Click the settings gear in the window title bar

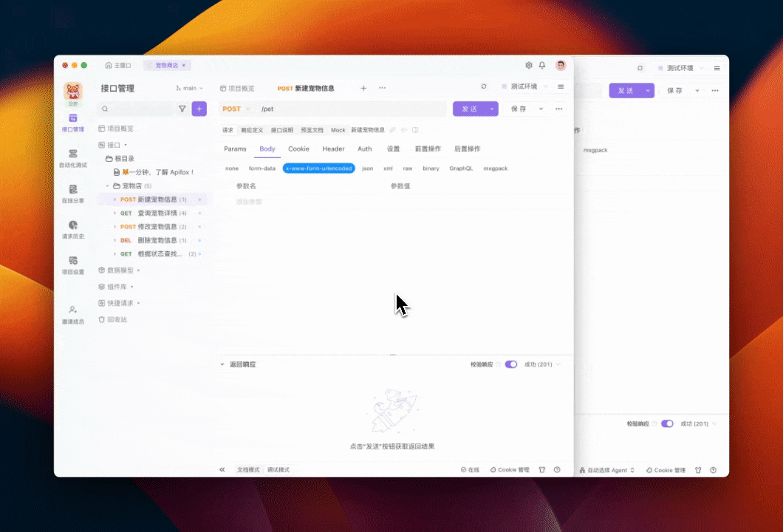point(529,65)
